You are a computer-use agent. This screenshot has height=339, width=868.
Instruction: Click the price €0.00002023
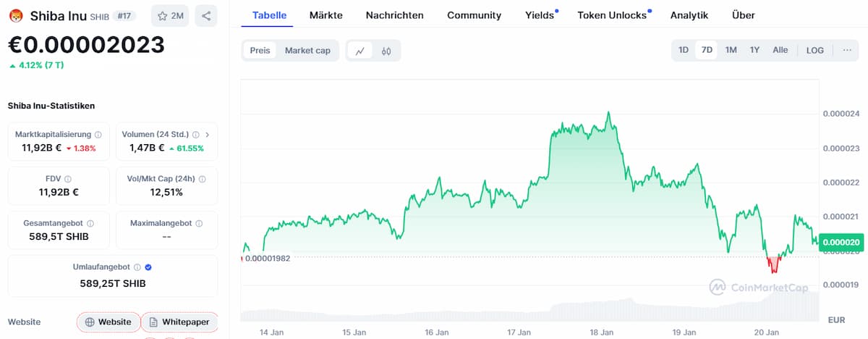click(x=86, y=46)
